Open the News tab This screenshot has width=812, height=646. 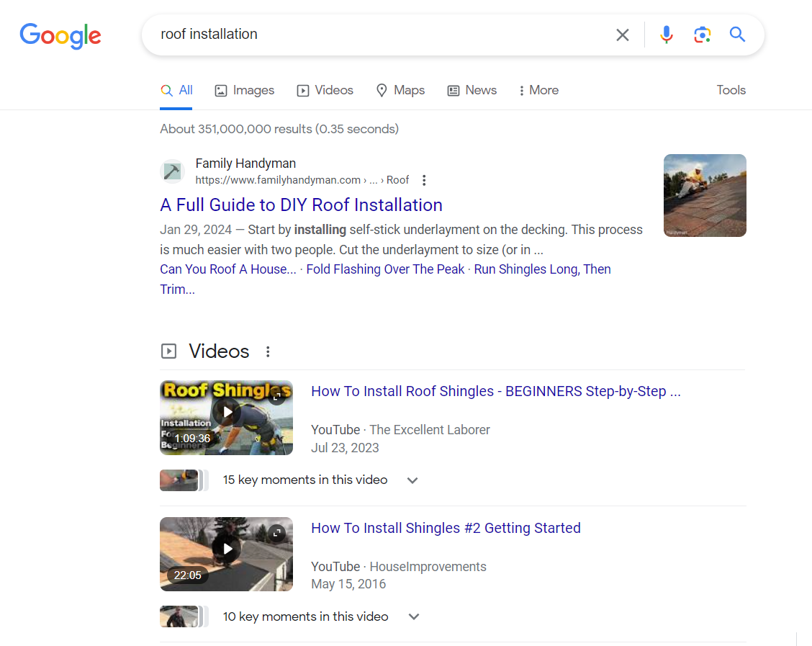click(472, 90)
